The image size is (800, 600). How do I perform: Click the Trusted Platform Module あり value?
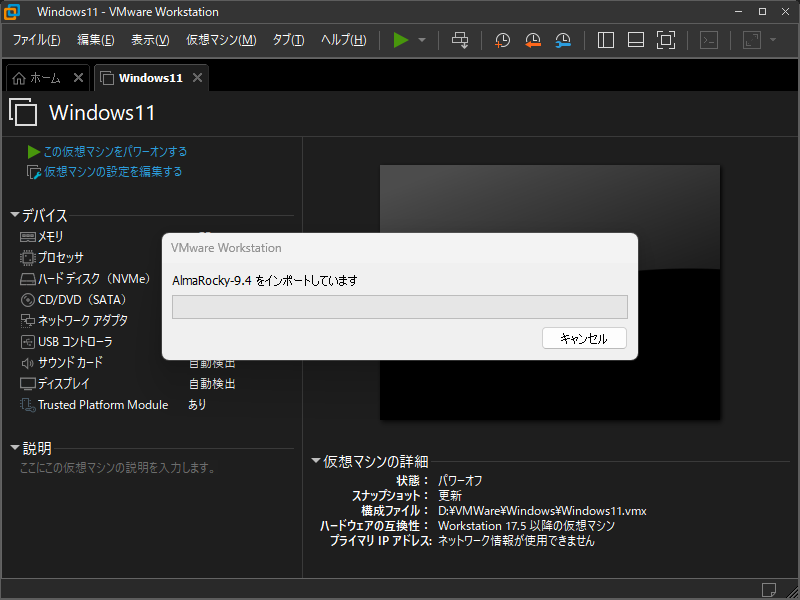coord(197,405)
